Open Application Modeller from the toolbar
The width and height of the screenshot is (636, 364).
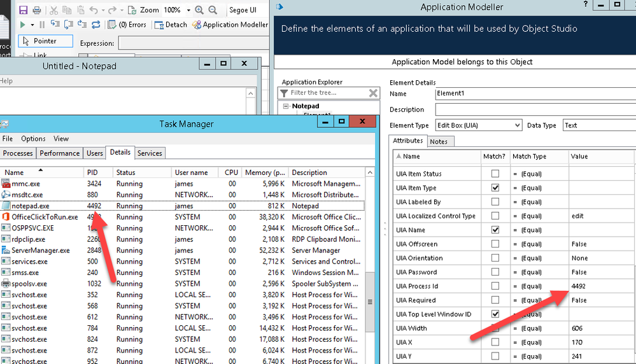(x=230, y=25)
